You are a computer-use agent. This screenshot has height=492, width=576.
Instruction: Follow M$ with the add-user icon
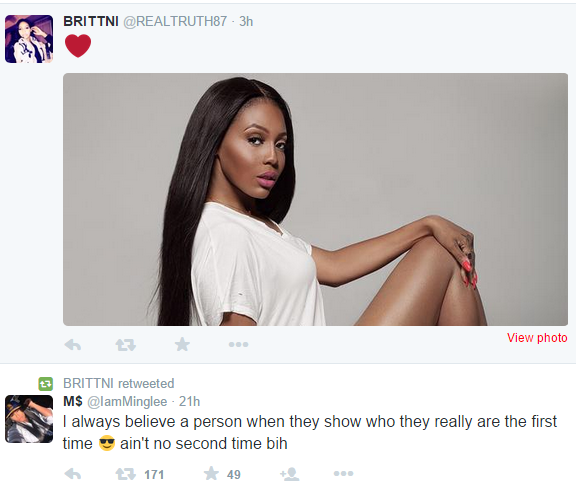click(289, 474)
